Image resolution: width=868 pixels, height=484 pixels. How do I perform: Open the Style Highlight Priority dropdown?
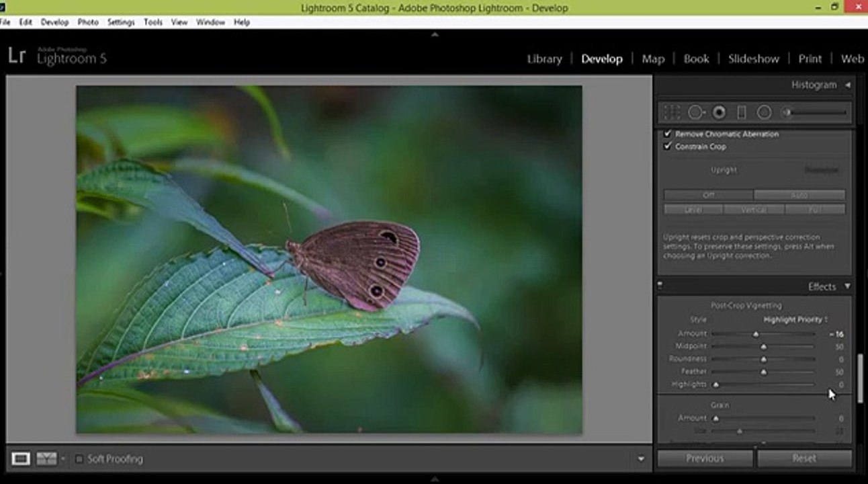(x=795, y=320)
